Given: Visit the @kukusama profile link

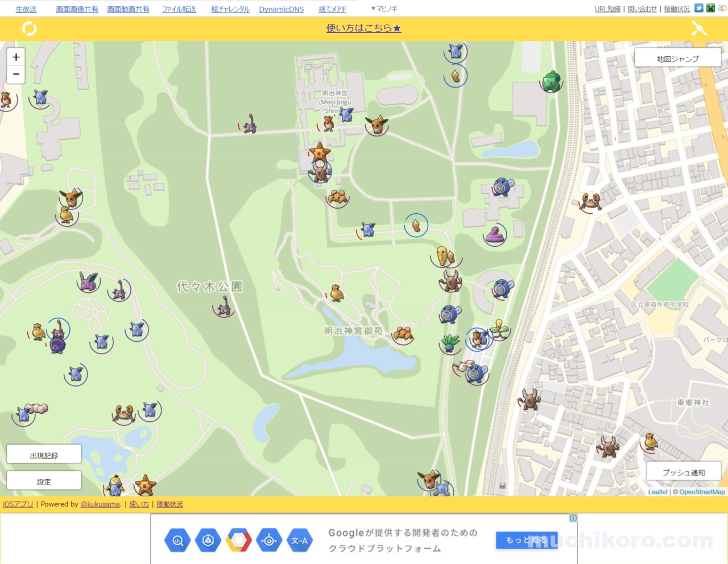Looking at the screenshot, I should [100, 504].
